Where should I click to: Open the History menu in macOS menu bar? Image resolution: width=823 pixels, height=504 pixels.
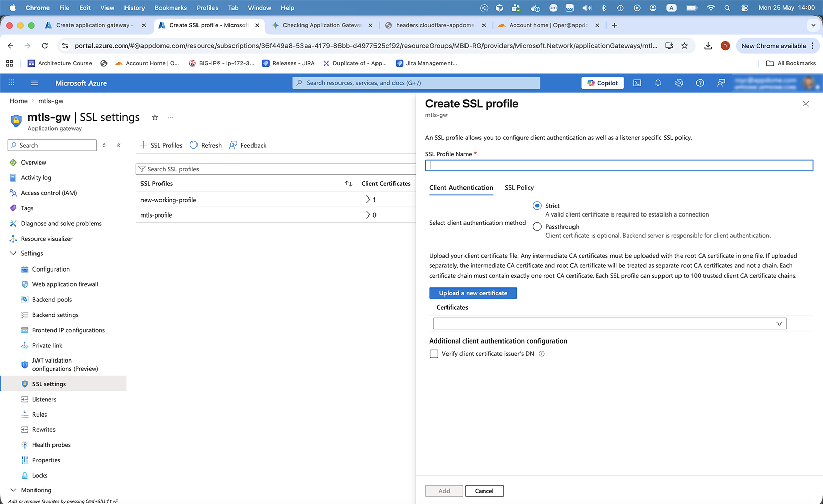[134, 8]
